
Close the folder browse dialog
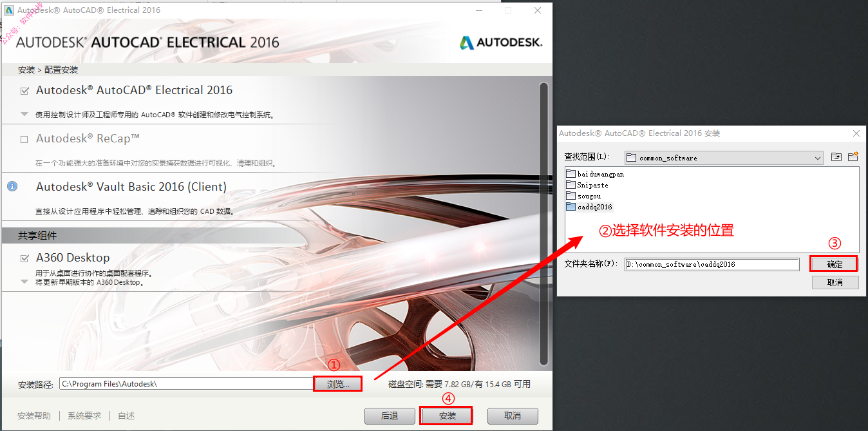[x=856, y=133]
